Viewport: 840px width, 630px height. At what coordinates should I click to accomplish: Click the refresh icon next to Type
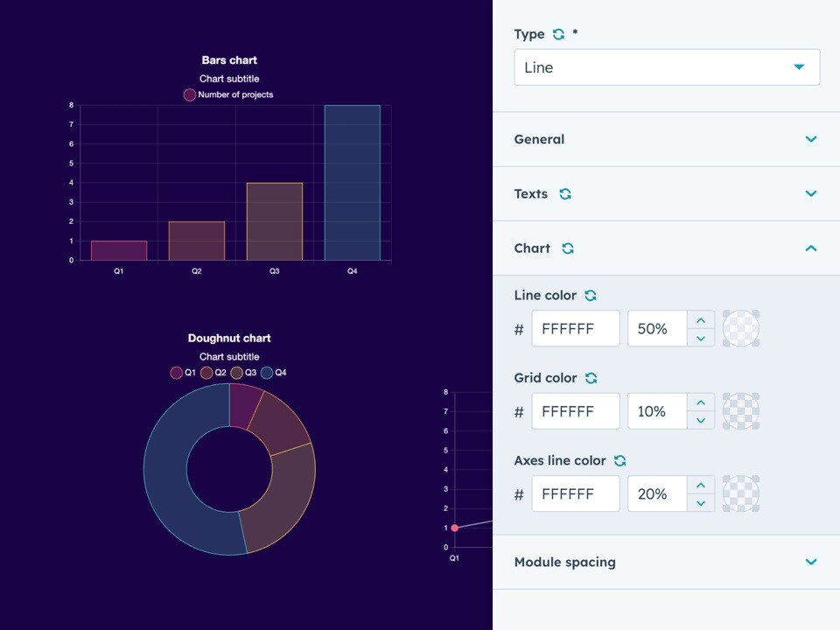tap(558, 34)
